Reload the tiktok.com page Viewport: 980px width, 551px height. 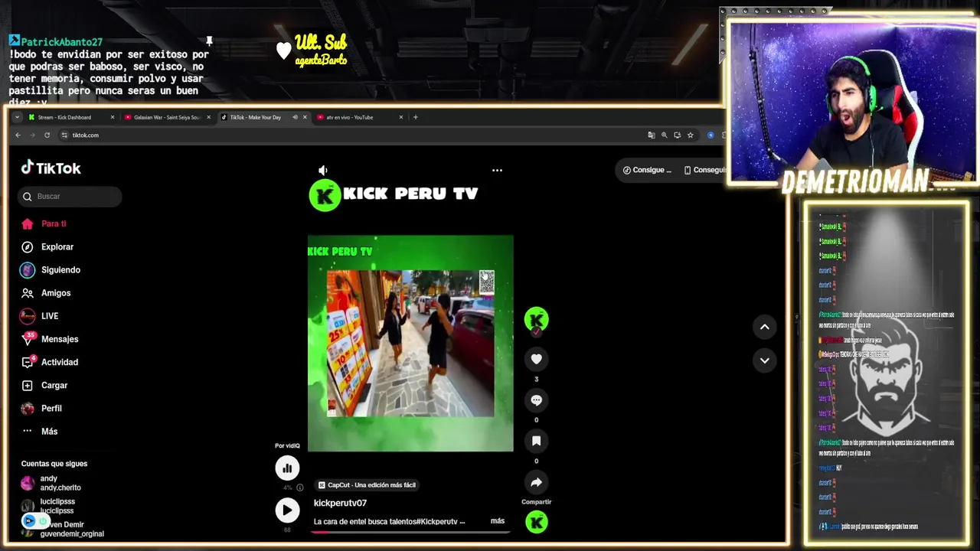47,135
